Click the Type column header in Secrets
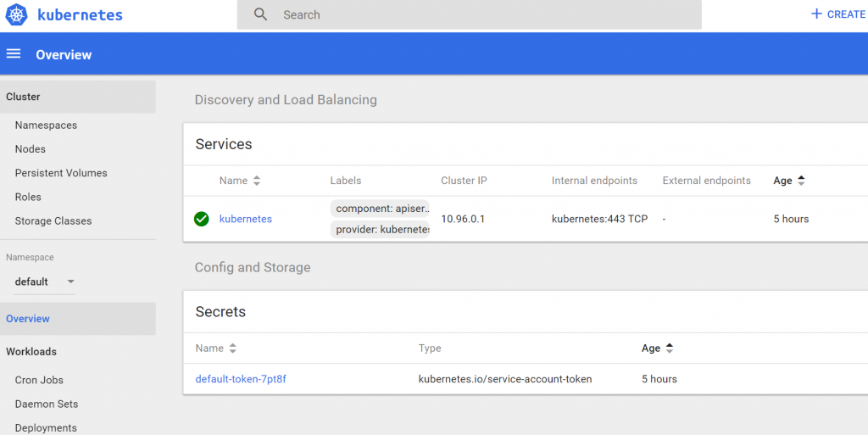868x435 pixels. [x=430, y=349]
